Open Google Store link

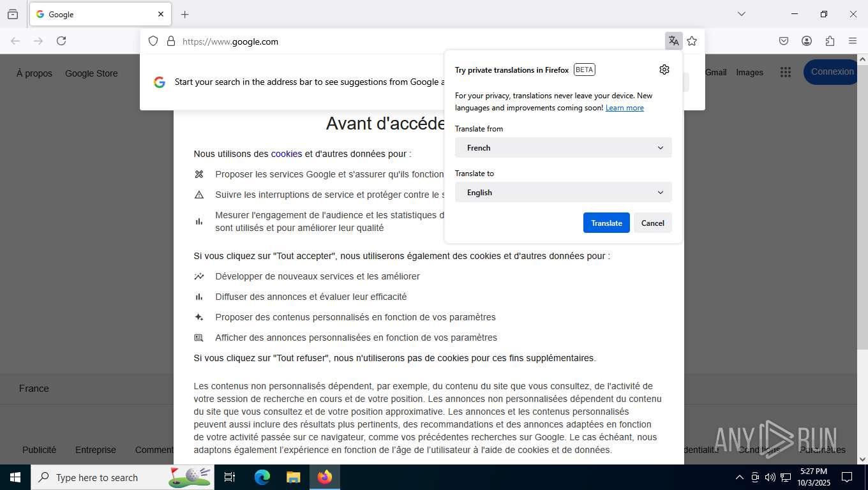pyautogui.click(x=91, y=73)
